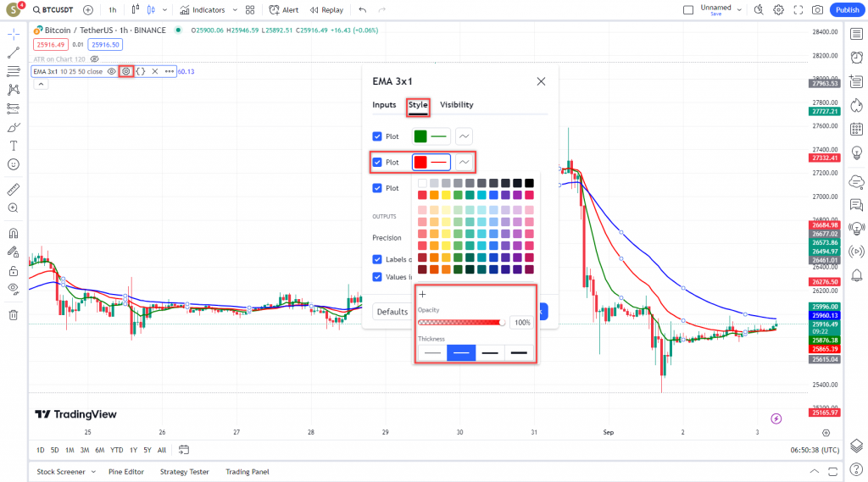Open the Fibonacci retracement tools

[x=14, y=71]
